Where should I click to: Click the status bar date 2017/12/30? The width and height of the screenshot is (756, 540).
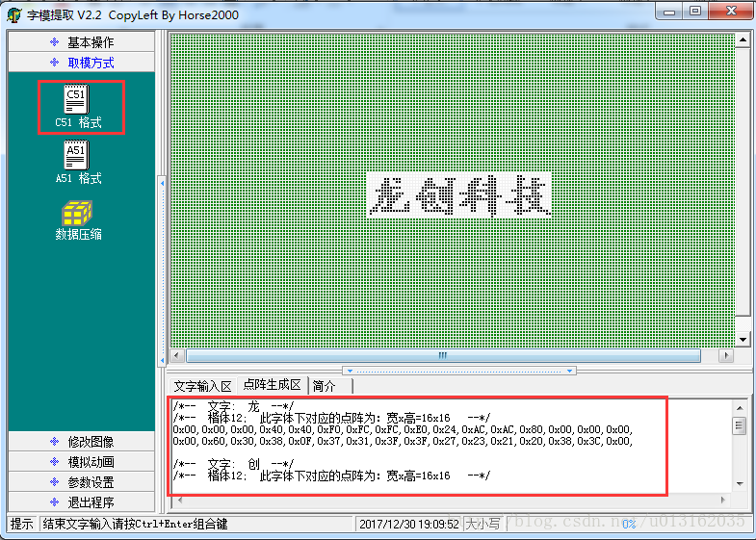[x=409, y=524]
